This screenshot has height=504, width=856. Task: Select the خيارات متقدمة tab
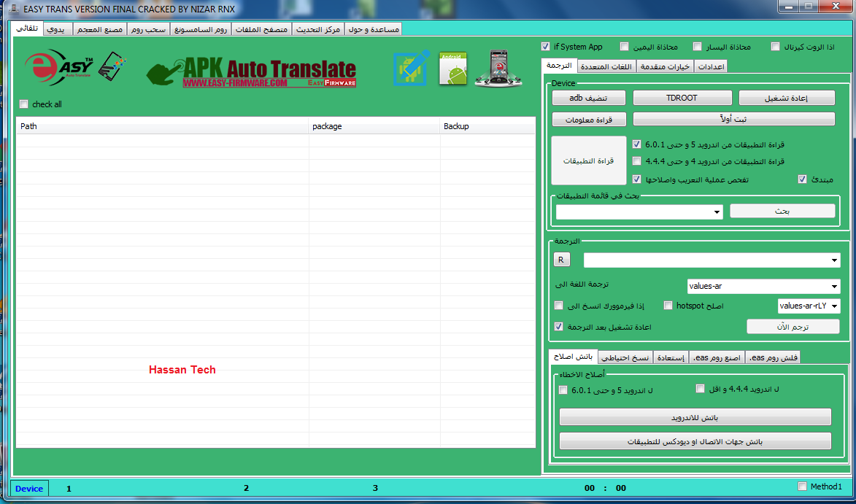coord(664,66)
